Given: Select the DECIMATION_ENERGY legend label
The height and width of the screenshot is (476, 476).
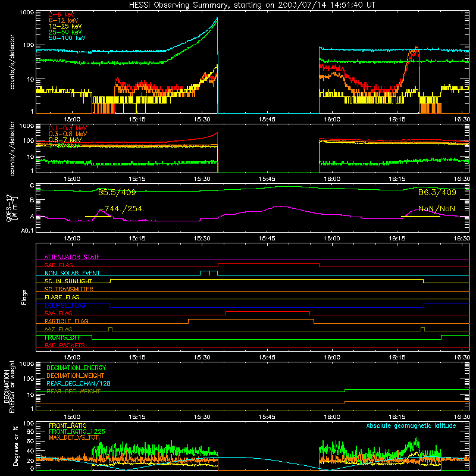Looking at the screenshot, I should tap(76, 368).
